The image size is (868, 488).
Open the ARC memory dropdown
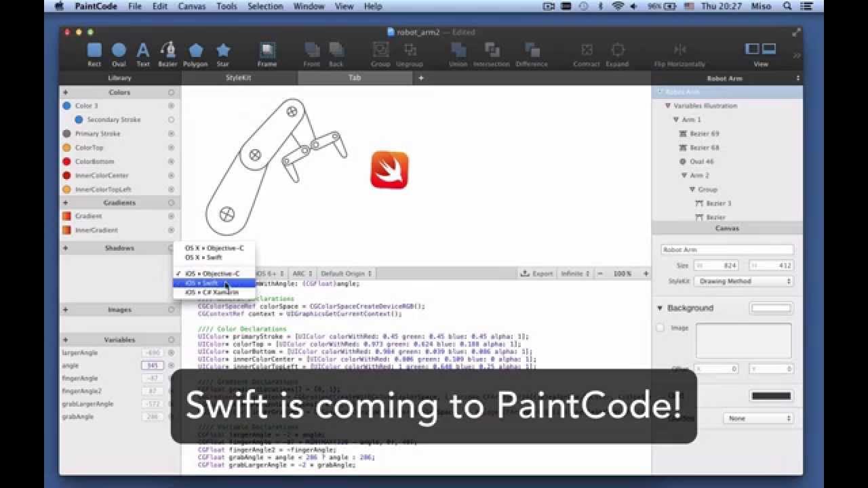click(x=302, y=274)
